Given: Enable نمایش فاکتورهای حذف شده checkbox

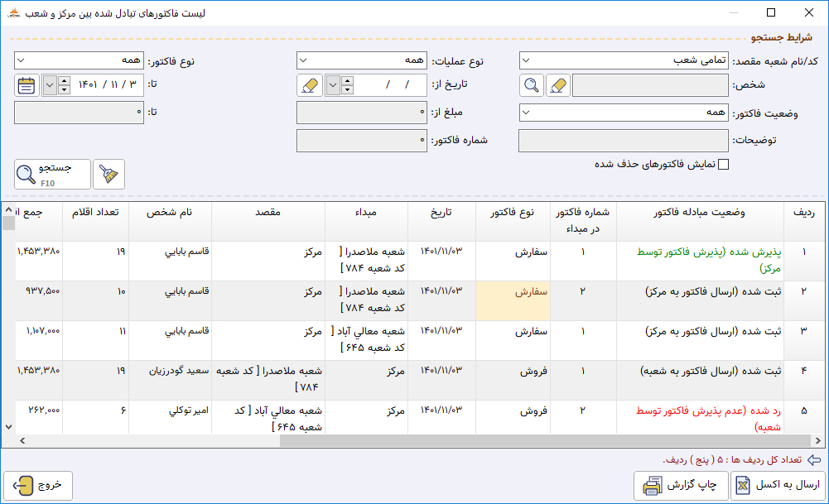Looking at the screenshot, I should [724, 165].
